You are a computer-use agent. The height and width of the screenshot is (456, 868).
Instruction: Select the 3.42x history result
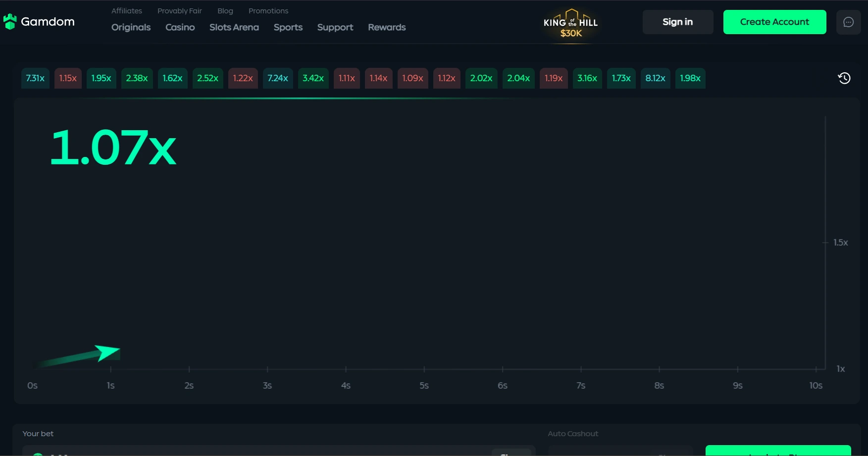tap(313, 78)
